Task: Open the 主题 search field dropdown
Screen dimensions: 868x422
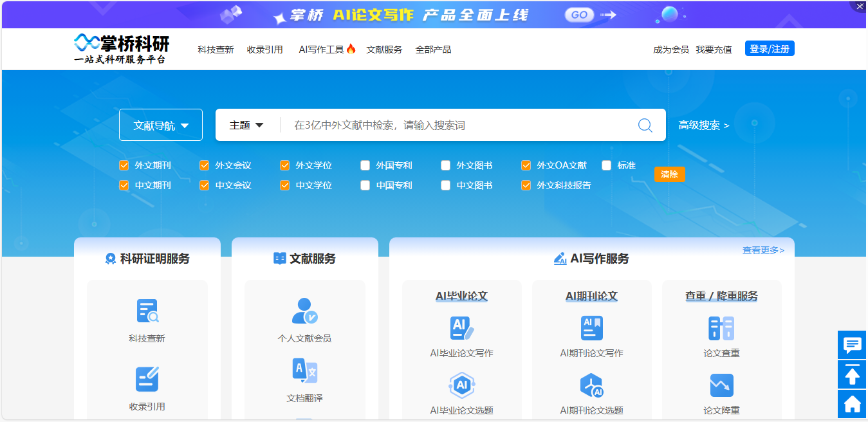Action: click(x=247, y=125)
